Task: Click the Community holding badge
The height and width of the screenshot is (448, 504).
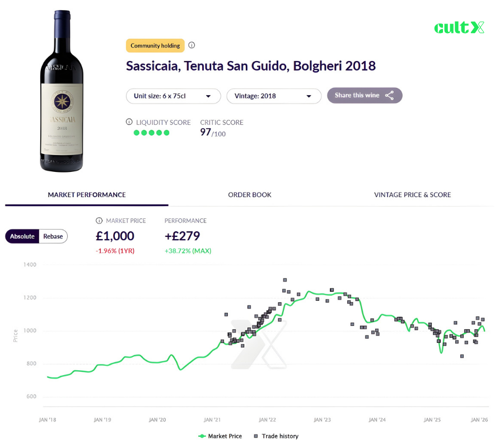Action: (155, 45)
